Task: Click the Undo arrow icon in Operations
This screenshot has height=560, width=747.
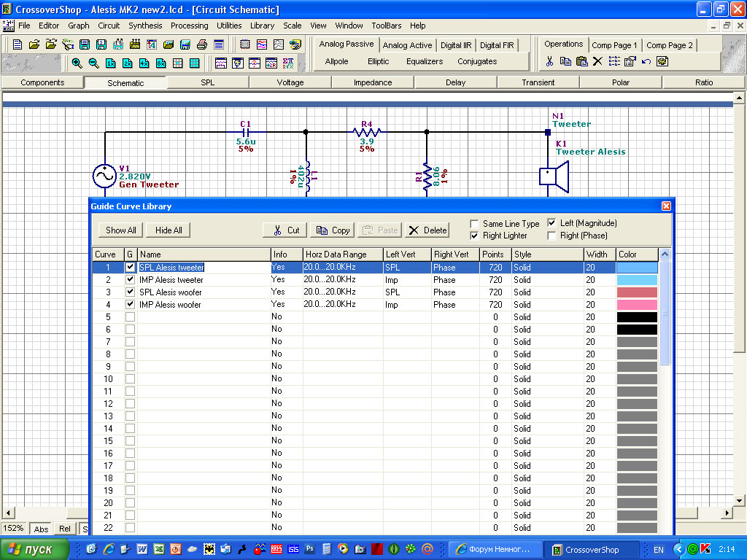Action: (x=646, y=61)
